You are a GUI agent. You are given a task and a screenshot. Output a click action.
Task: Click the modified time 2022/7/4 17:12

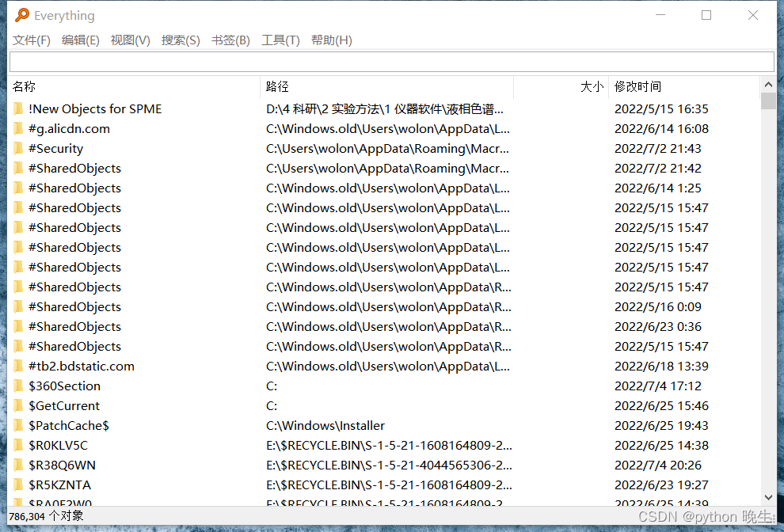[x=658, y=386]
